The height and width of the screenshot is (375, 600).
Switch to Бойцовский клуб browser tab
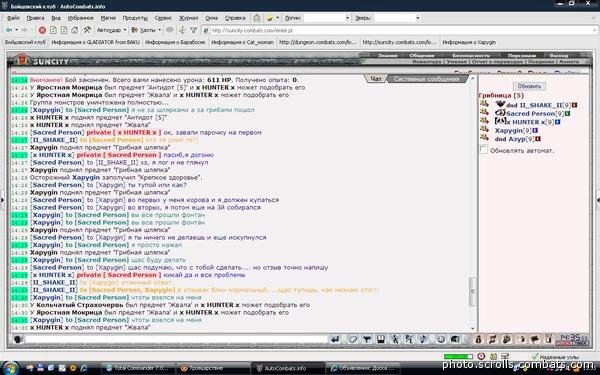click(25, 42)
